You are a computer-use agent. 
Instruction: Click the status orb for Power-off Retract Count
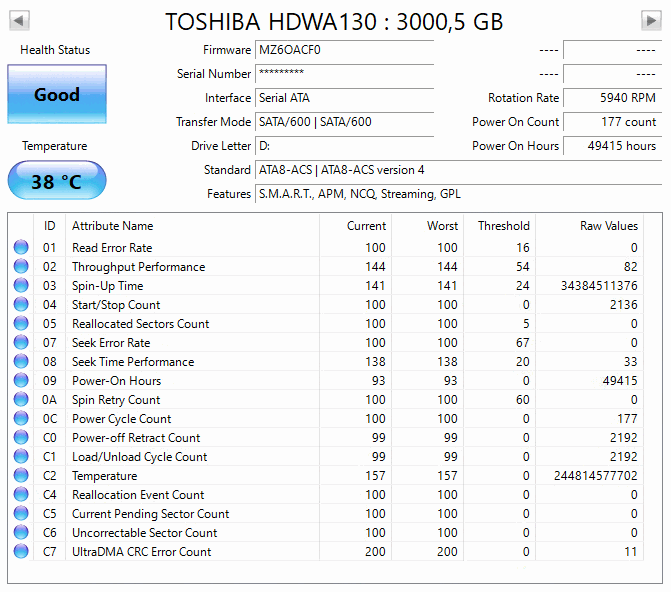[x=21, y=437]
